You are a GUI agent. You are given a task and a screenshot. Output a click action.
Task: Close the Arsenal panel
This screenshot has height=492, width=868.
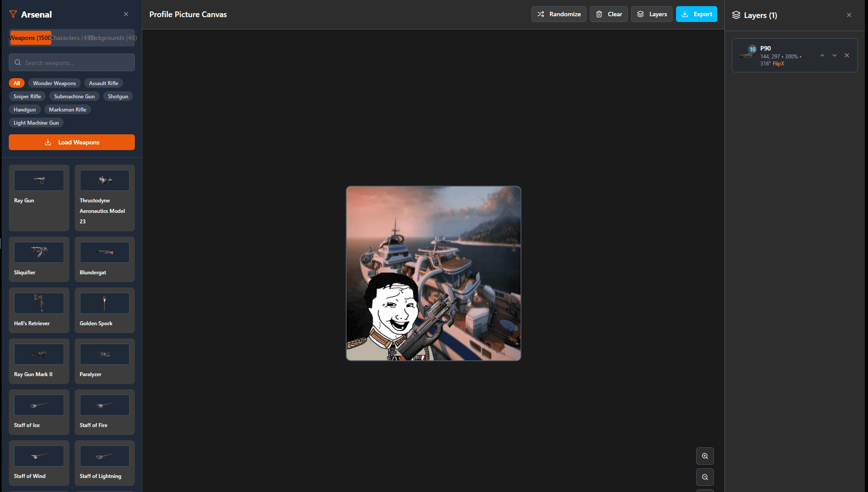(126, 14)
